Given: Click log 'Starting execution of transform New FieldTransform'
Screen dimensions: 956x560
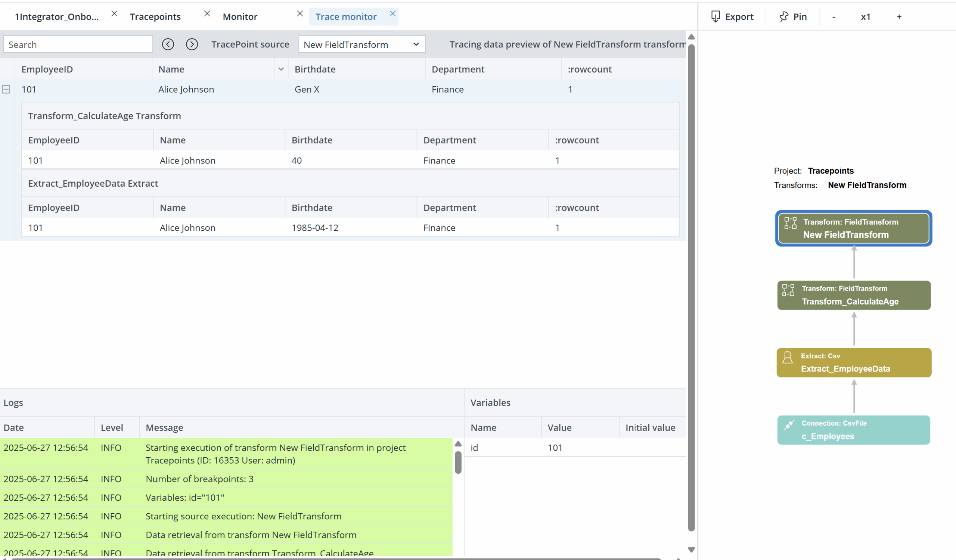Looking at the screenshot, I should 276,454.
